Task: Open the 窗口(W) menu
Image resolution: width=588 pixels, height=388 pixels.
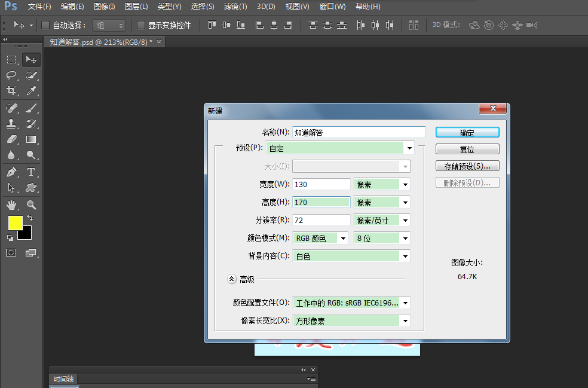Action: point(332,7)
